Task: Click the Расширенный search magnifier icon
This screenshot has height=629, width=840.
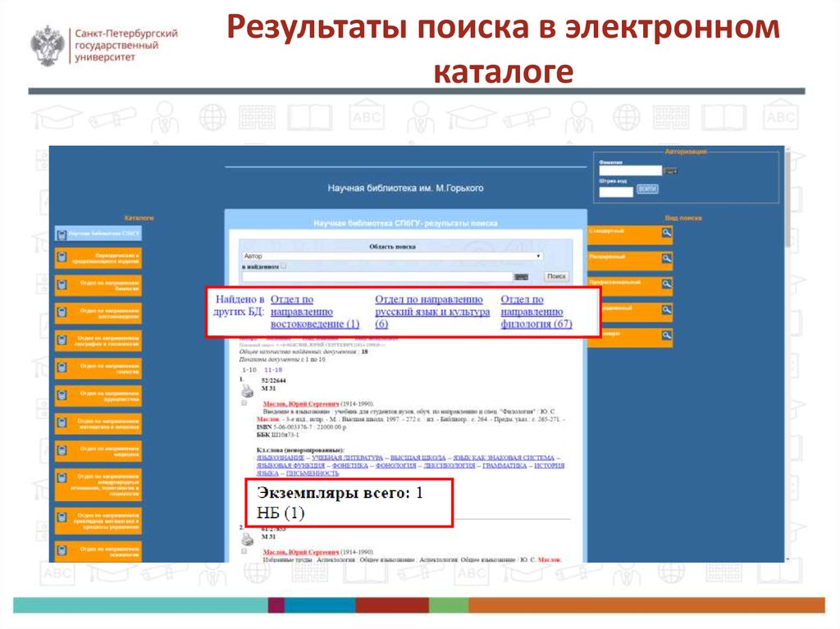Action: coord(666,258)
